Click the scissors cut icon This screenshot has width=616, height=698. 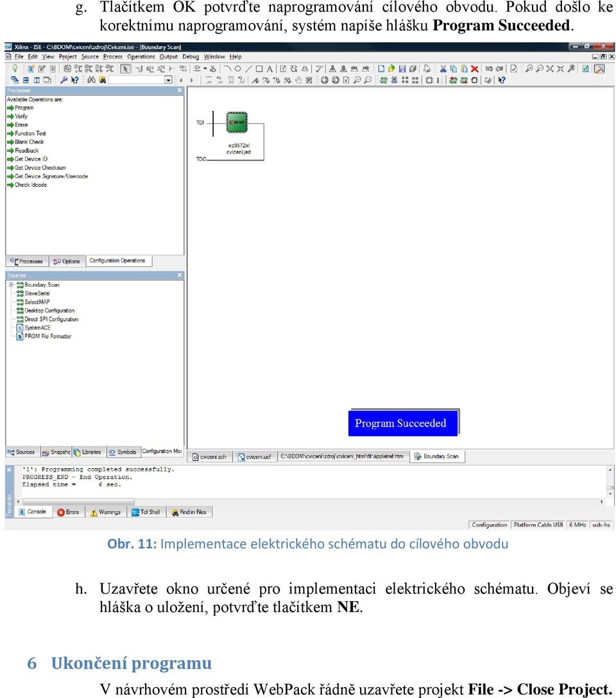point(443,69)
